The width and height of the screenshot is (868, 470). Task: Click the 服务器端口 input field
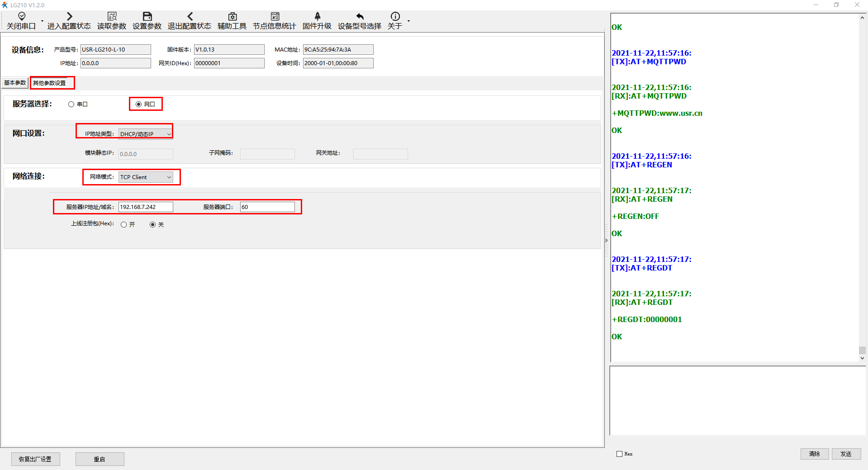pyautogui.click(x=267, y=207)
